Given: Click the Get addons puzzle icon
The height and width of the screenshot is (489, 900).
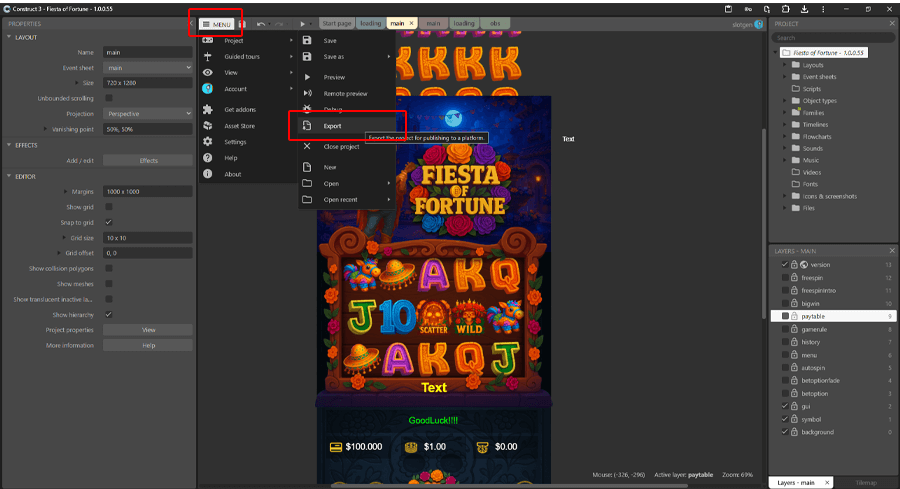Looking at the screenshot, I should pos(207,109).
